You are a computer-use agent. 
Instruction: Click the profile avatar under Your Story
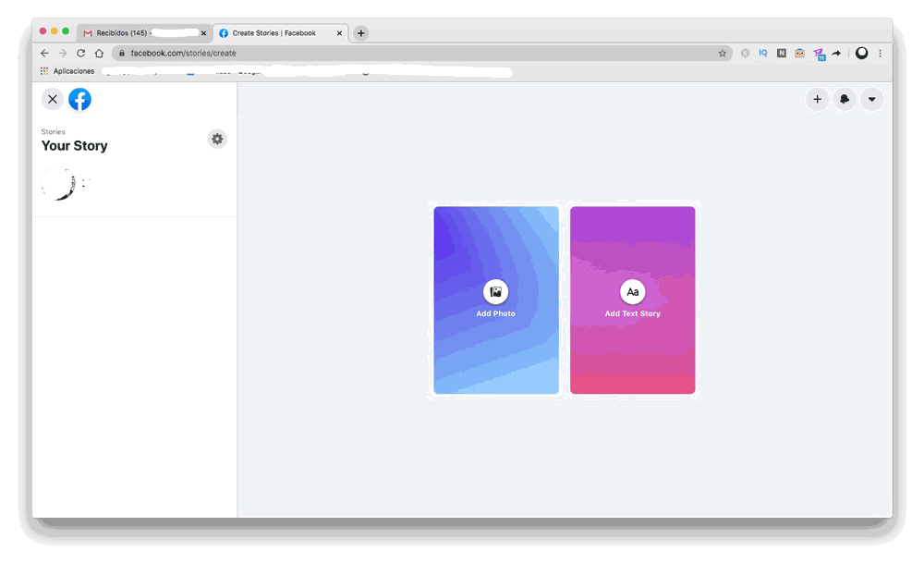coord(58,184)
